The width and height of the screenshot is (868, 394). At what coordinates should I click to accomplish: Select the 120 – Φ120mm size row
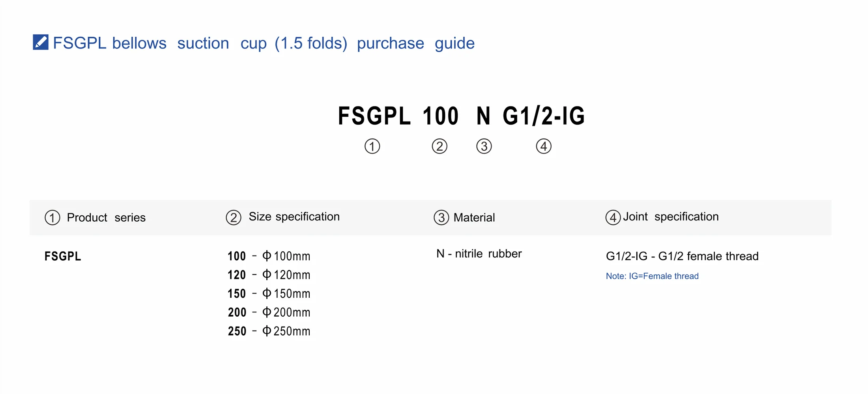(269, 275)
